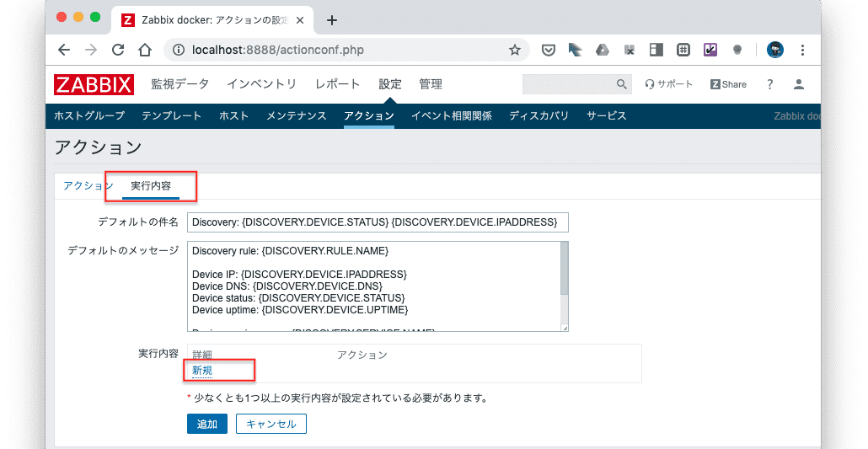Image resolution: width=868 pixels, height=449 pixels.
Task: Open a new browser tab
Action: tap(331, 20)
